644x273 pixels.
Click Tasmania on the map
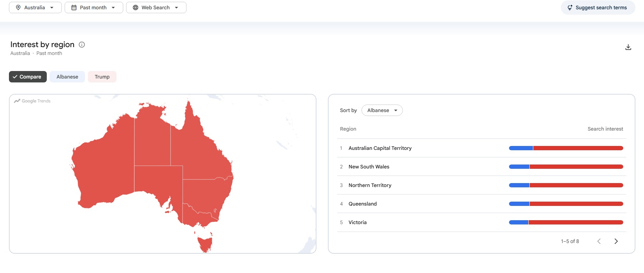(205, 243)
